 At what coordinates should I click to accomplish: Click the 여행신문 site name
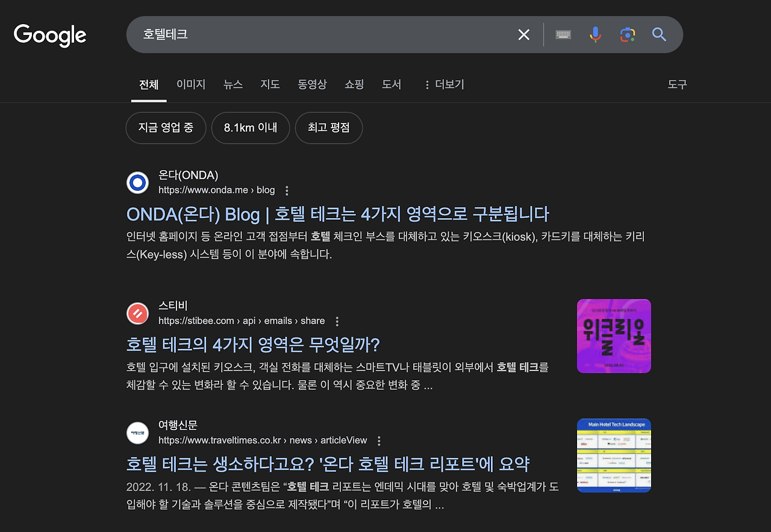pos(178,425)
